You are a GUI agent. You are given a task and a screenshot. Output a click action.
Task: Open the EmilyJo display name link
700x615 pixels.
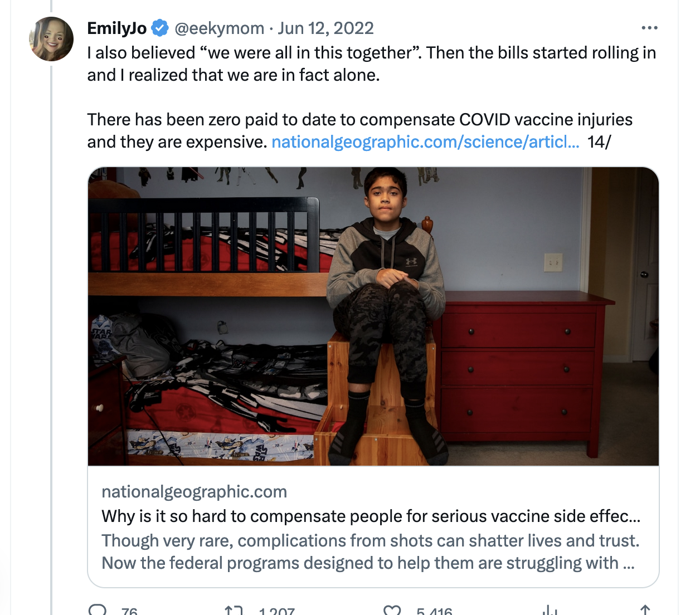click(117, 28)
